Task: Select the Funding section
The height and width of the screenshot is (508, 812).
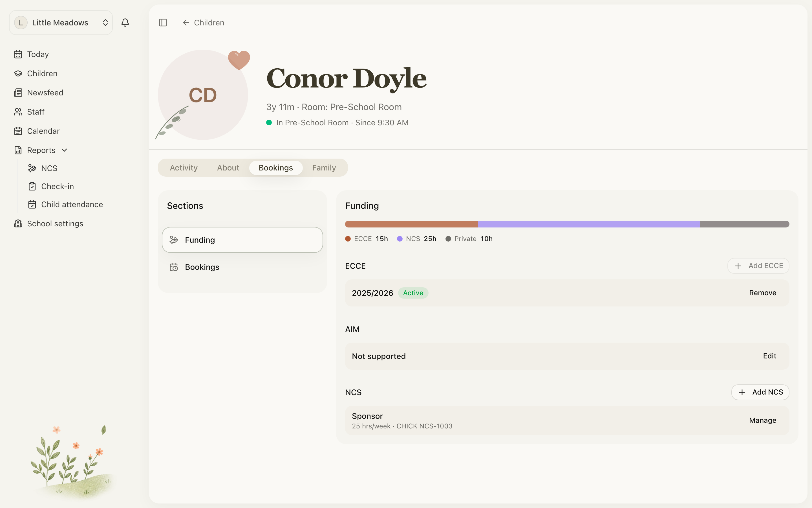Action: tap(242, 240)
